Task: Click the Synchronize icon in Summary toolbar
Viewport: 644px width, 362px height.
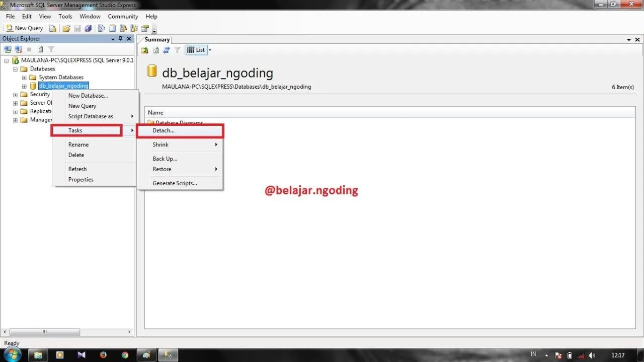Action: point(167,50)
